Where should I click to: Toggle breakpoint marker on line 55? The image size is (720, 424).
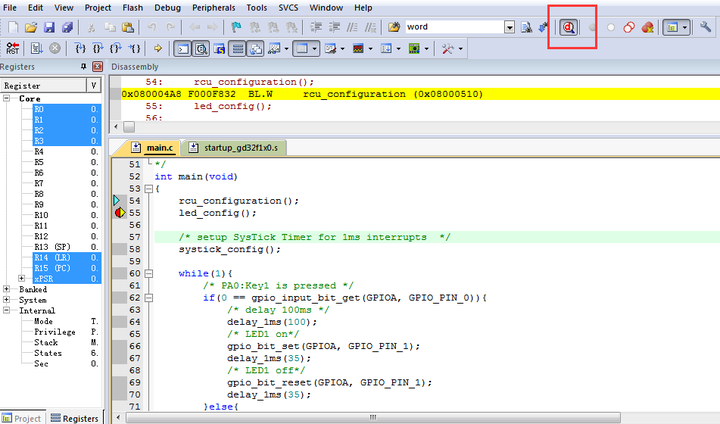(x=120, y=213)
